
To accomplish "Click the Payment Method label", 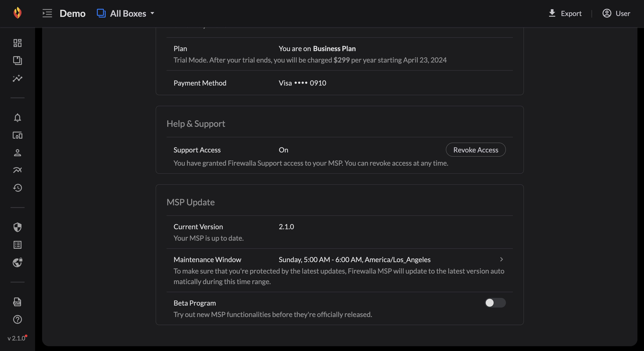I will click(200, 83).
